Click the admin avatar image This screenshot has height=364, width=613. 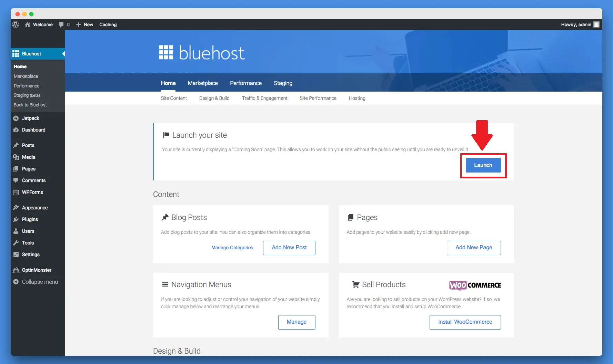(596, 24)
